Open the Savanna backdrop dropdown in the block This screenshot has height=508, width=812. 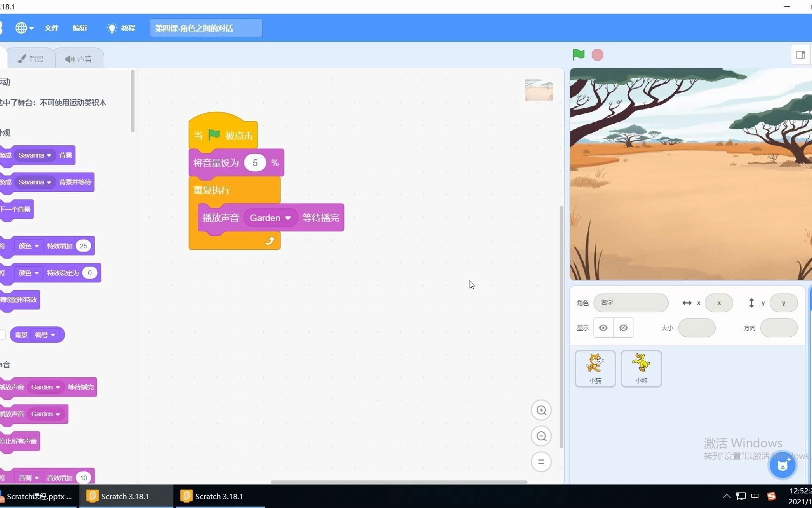[x=35, y=155]
